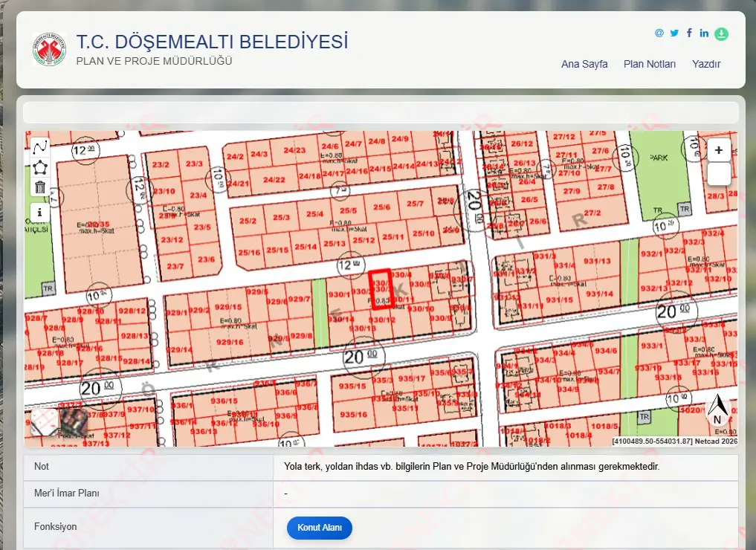Click parcel label 27/2
The image size is (756, 550).
pyautogui.click(x=592, y=213)
